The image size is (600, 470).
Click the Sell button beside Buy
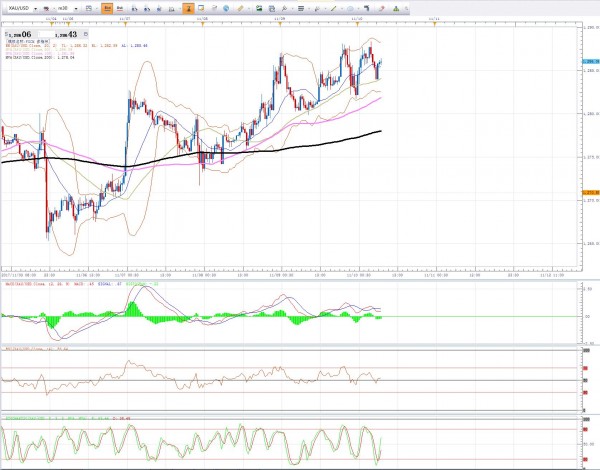pyautogui.click(x=119, y=7)
